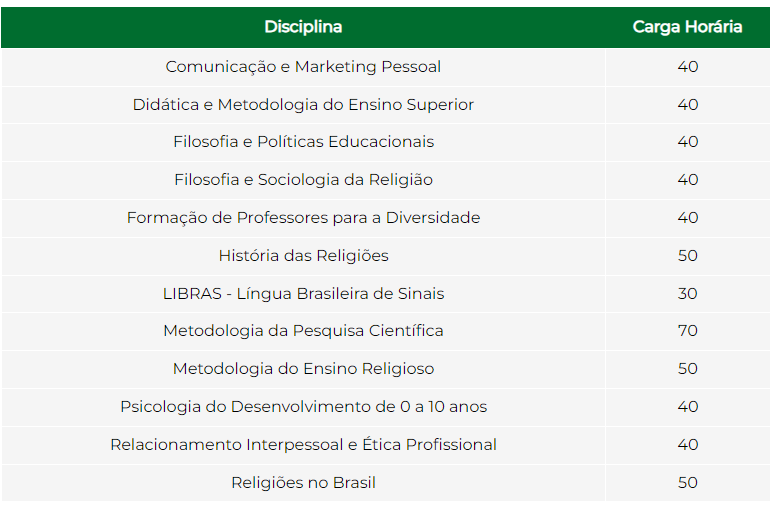Click the 40 hours for Comunicação e Marketing

point(687,67)
